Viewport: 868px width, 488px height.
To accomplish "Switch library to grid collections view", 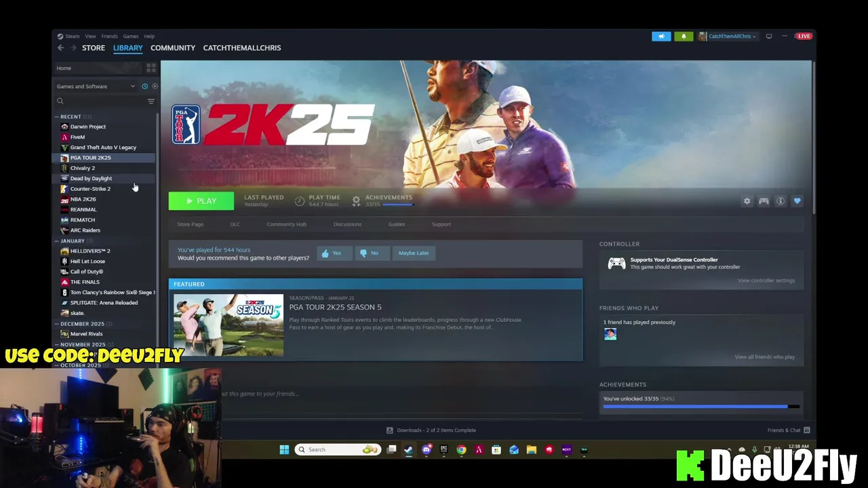I will (151, 68).
